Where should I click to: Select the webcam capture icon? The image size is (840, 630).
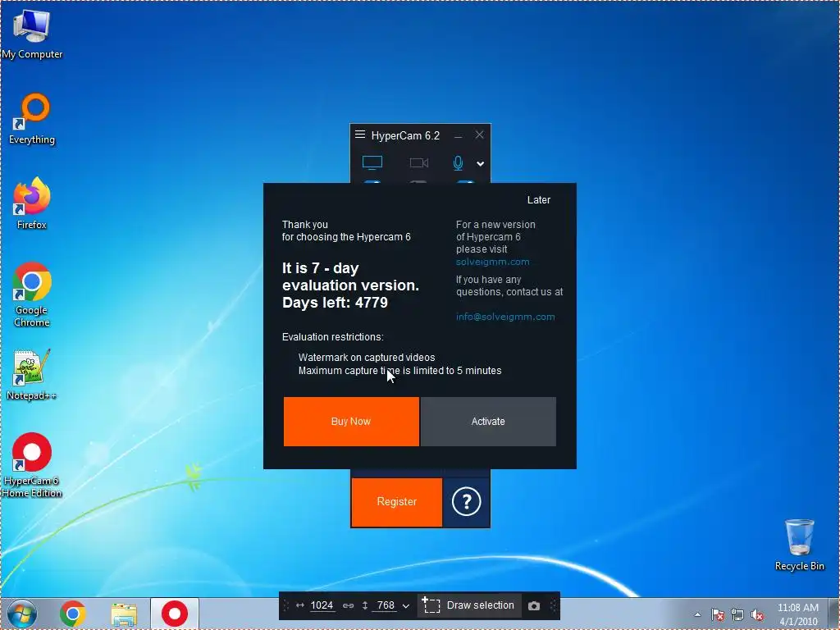point(419,162)
